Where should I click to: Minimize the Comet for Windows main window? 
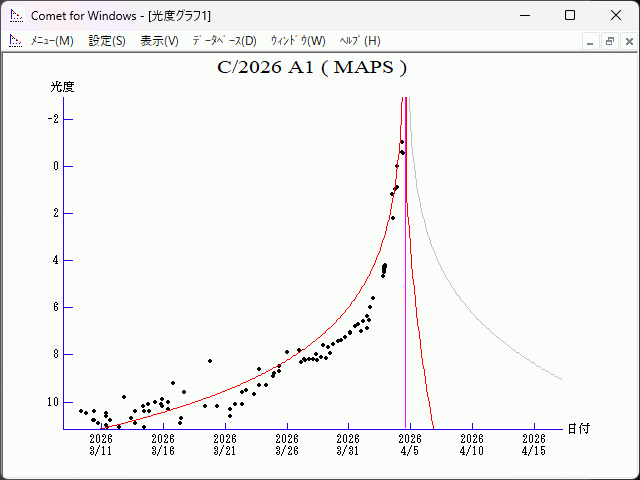point(524,15)
